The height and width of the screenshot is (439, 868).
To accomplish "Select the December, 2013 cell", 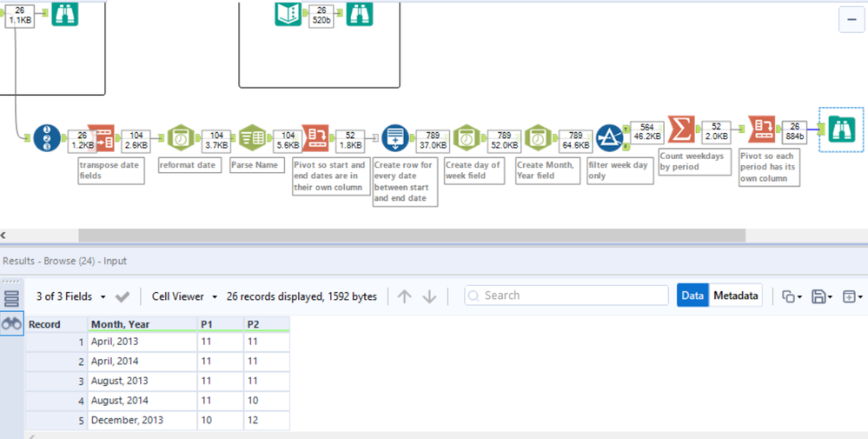I will click(142, 420).
